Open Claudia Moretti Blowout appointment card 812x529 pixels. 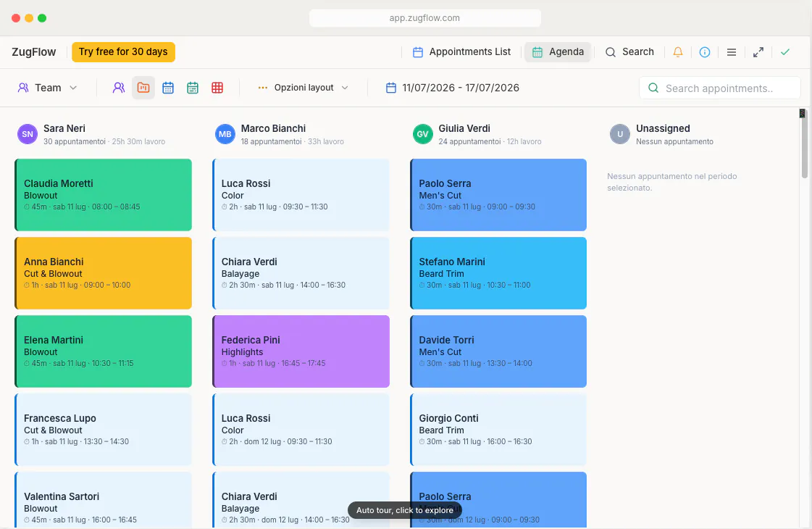click(103, 195)
